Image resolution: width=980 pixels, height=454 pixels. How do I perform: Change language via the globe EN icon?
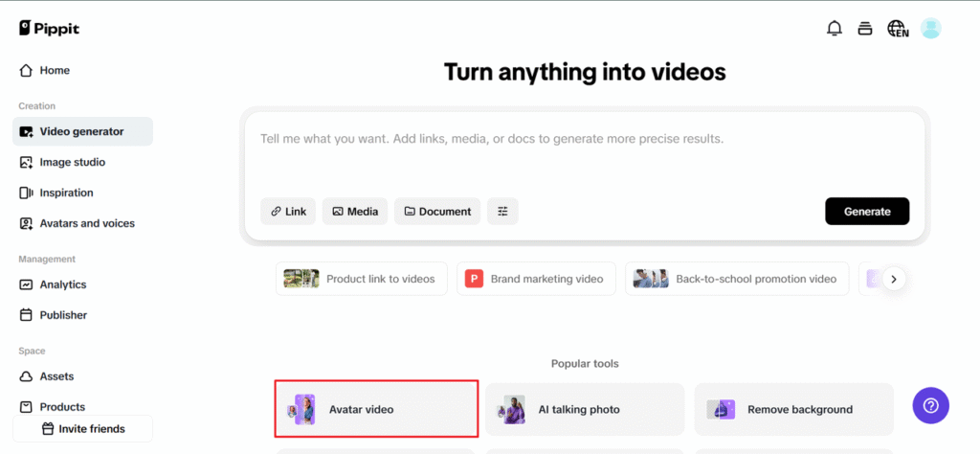[898, 28]
